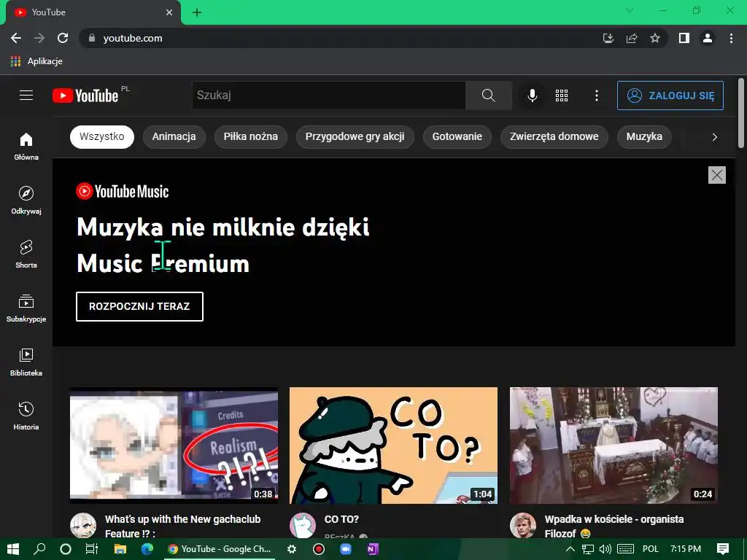
Task: Bookmark this page with star icon
Action: coord(655,38)
